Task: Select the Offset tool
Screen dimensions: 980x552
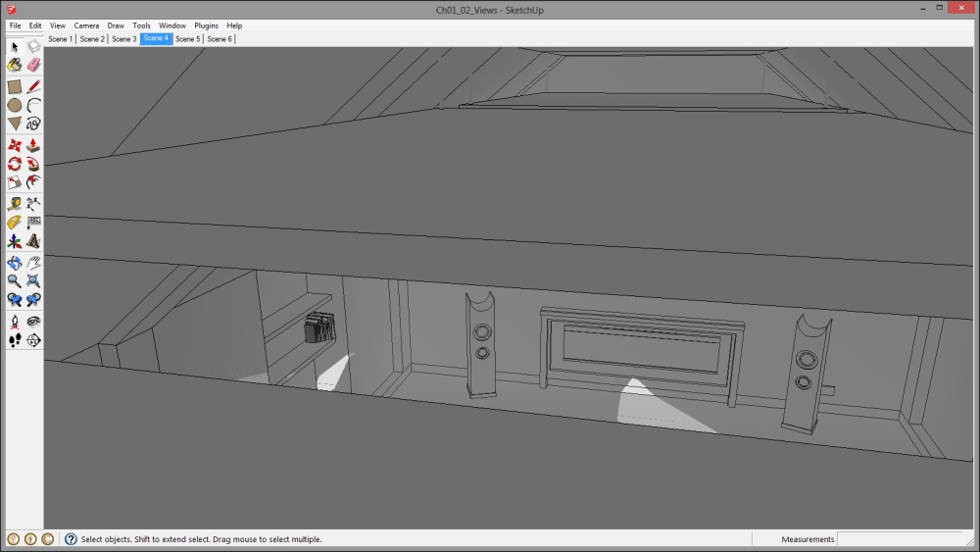Action: (x=33, y=182)
